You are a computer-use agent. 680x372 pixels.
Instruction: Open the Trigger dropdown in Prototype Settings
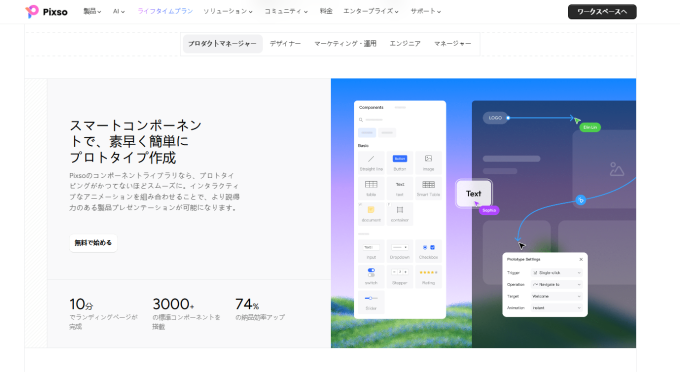coord(556,273)
